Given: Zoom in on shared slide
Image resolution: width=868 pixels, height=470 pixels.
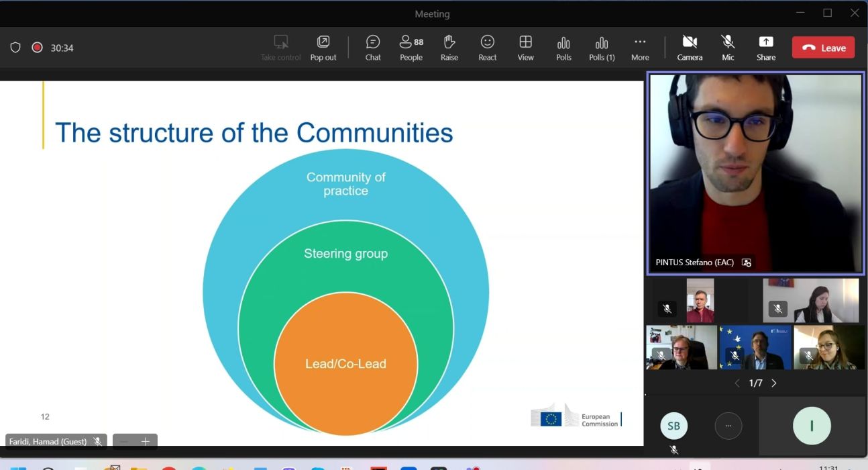Looking at the screenshot, I should pos(146,442).
